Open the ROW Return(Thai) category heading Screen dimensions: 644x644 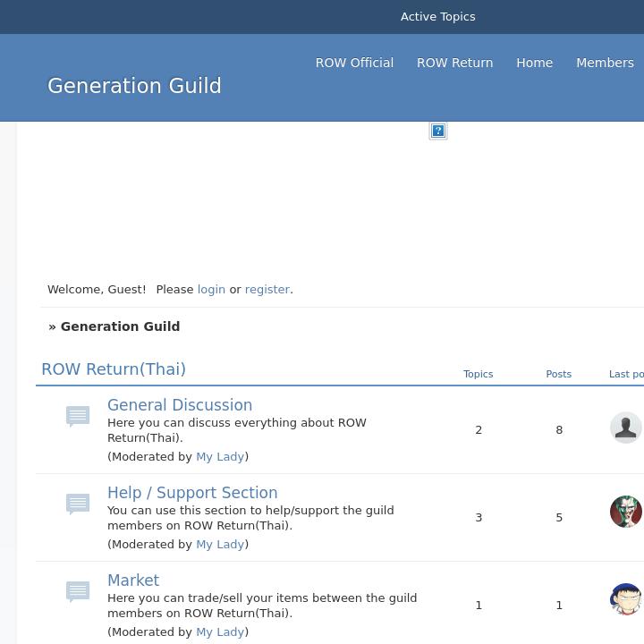click(x=114, y=369)
